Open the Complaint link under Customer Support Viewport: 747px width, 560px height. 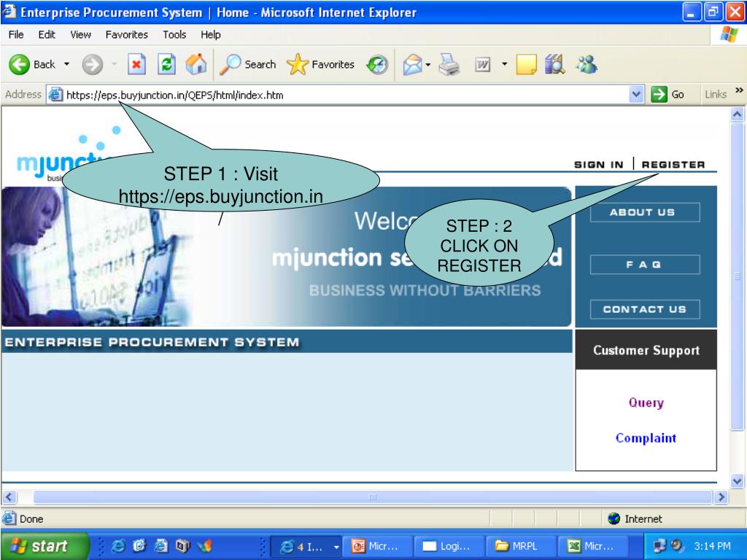tap(645, 437)
